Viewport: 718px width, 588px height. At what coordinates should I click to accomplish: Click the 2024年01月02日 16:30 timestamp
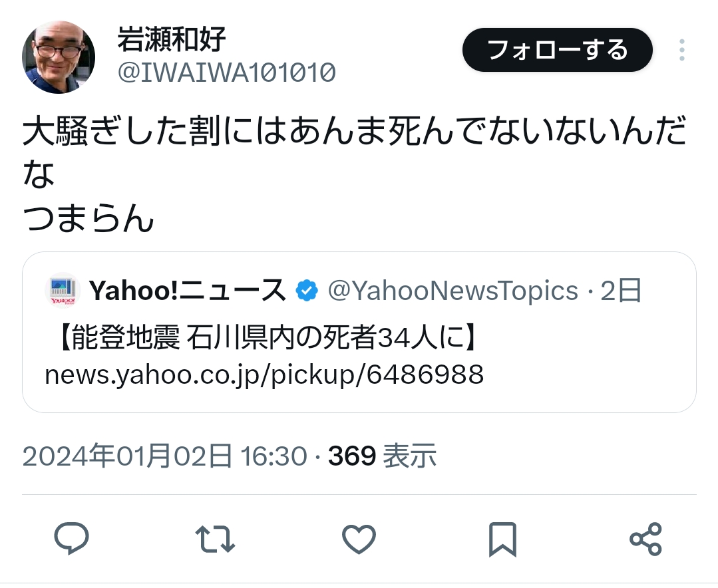164,456
